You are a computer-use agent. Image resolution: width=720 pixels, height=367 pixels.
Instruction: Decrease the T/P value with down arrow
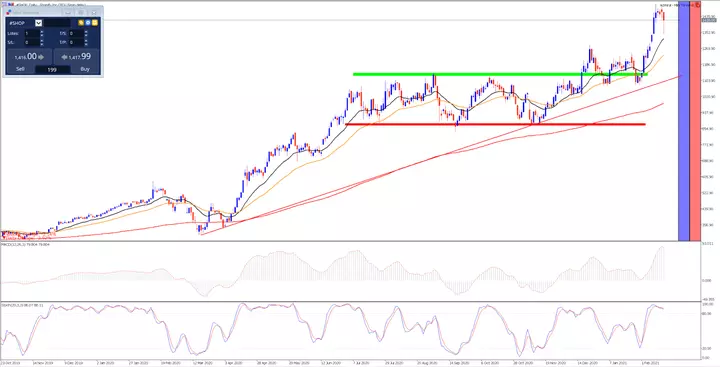(x=86, y=44)
